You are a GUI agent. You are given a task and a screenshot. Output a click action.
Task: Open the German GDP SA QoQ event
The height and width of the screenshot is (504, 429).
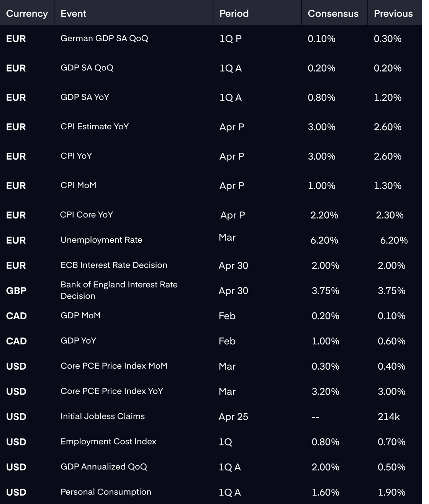104,38
